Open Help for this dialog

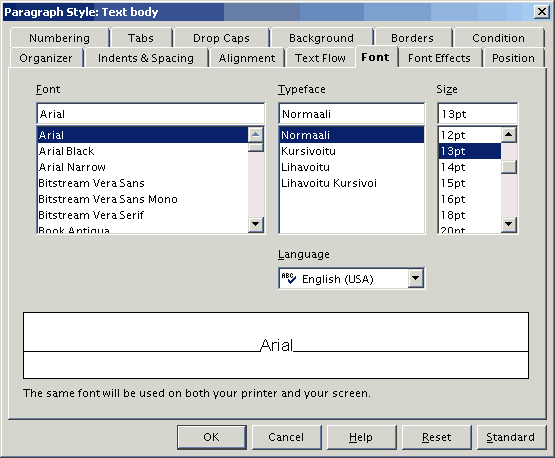361,437
